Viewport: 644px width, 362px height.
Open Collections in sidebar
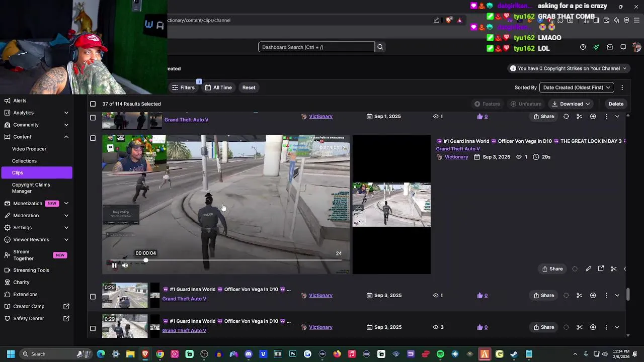[x=24, y=161]
